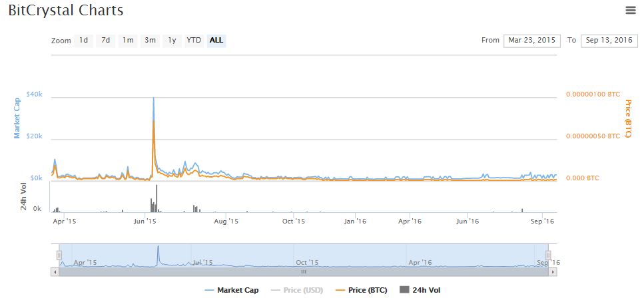The image size is (644, 298).
Task: Click the Aug '15 x-axis label
Action: point(226,222)
